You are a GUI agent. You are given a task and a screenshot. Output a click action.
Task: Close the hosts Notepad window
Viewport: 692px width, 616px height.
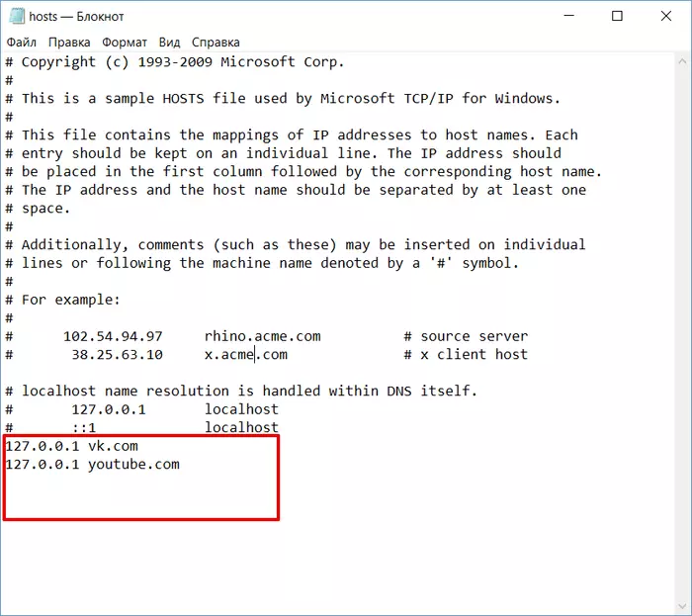(x=666, y=17)
